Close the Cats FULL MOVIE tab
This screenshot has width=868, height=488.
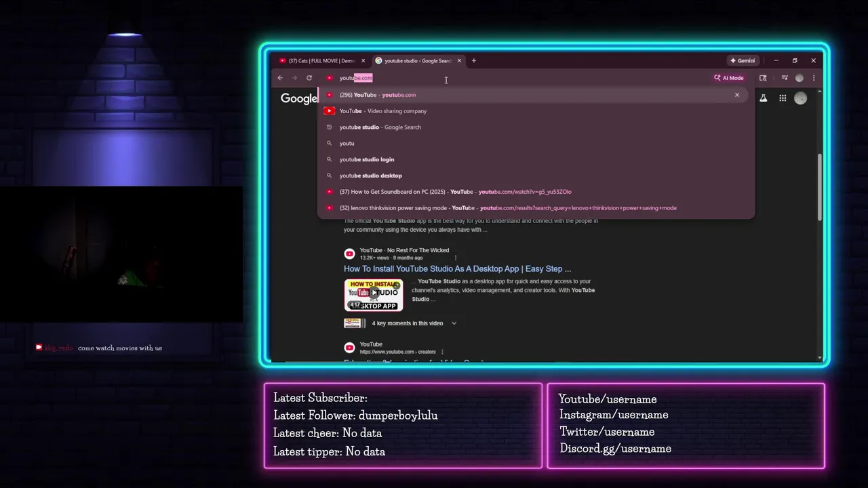363,60
